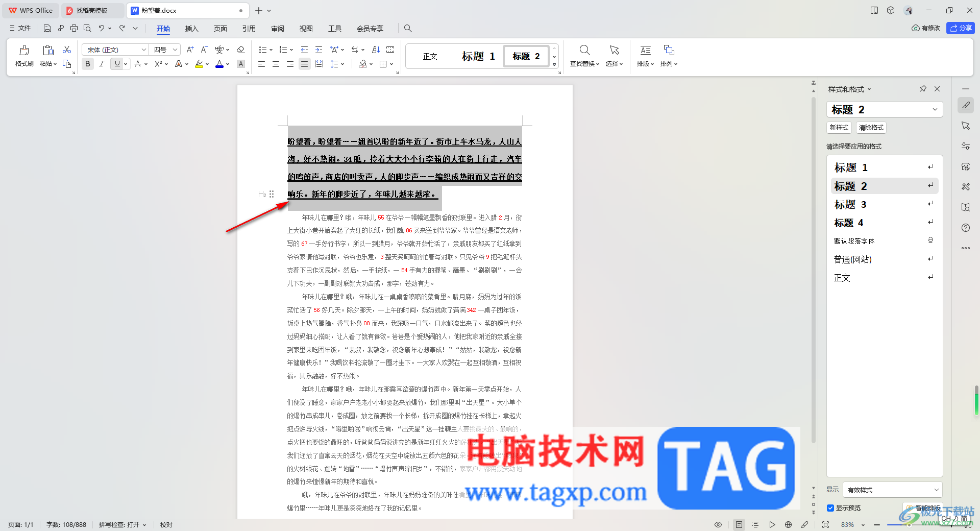Click the Print icon in quick access bar
This screenshot has width=980, height=531.
[74, 28]
